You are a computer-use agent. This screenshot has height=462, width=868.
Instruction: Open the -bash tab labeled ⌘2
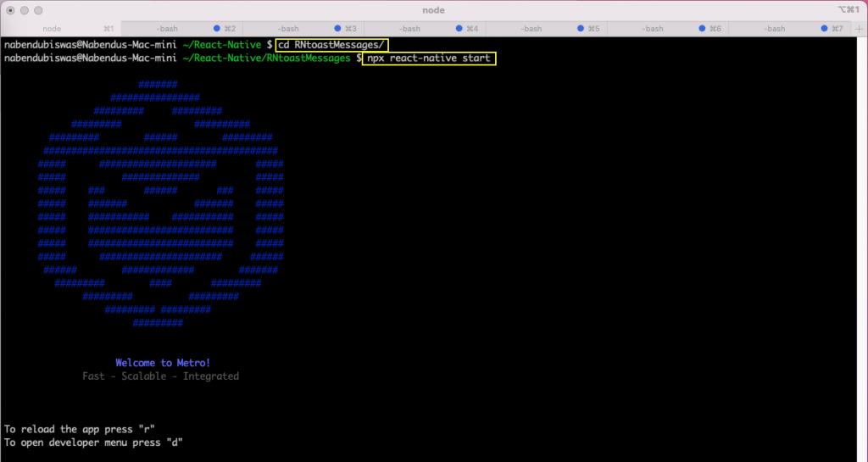tap(166, 29)
